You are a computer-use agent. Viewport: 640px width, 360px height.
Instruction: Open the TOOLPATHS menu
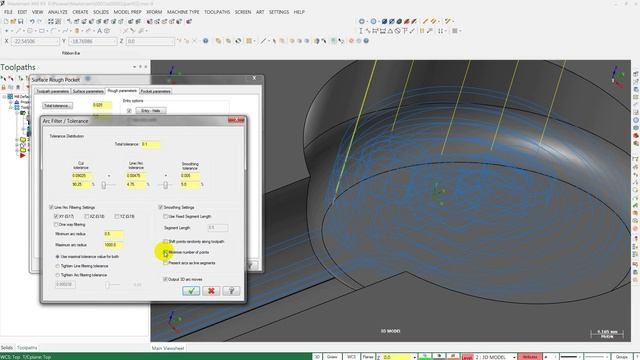click(x=217, y=12)
